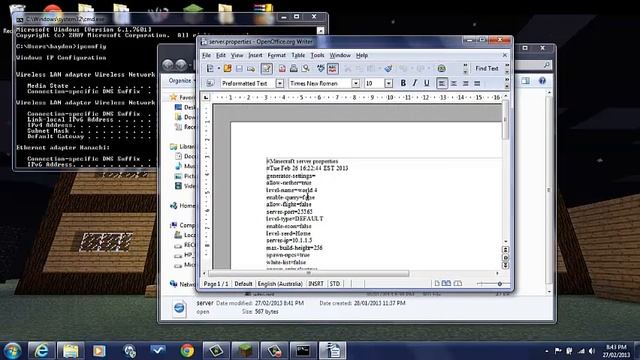This screenshot has width=640, height=360.
Task: Open the New document dropdown arrow
Action: pyautogui.click(x=219, y=69)
